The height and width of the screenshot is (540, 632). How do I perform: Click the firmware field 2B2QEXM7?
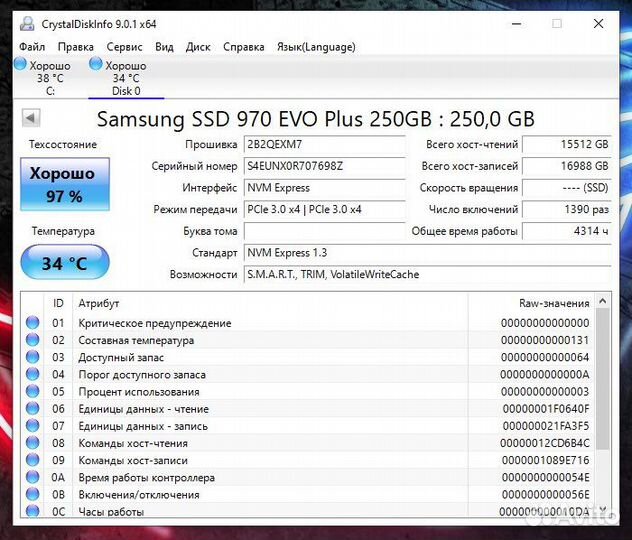pos(324,144)
